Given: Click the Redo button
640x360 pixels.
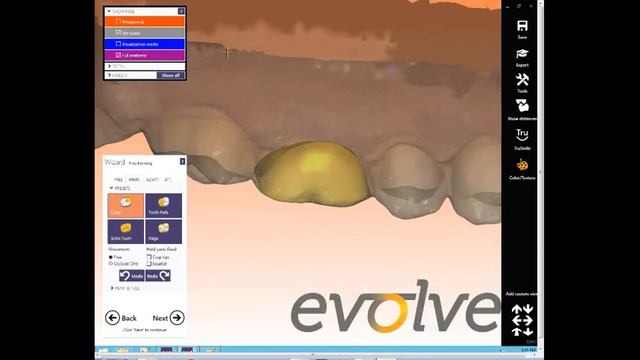Looking at the screenshot, I should point(158,276).
